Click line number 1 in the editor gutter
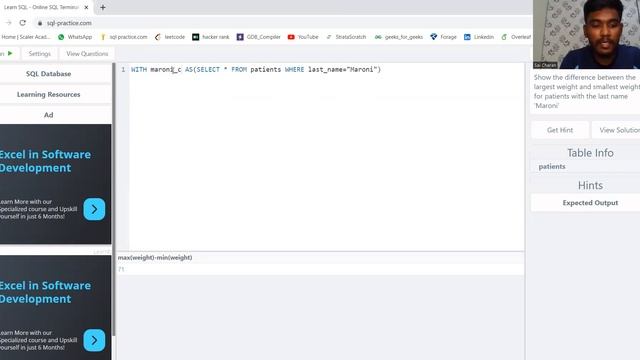Viewport: 640px width, 360px height. 123,70
